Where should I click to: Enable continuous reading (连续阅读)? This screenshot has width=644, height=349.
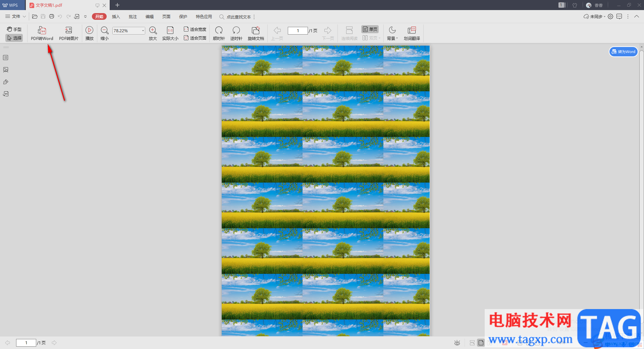(x=349, y=34)
